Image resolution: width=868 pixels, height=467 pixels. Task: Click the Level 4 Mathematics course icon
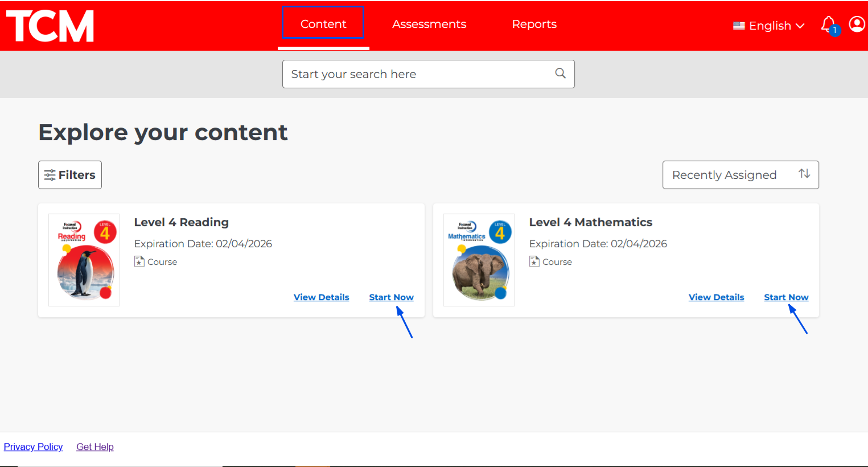click(x=534, y=261)
